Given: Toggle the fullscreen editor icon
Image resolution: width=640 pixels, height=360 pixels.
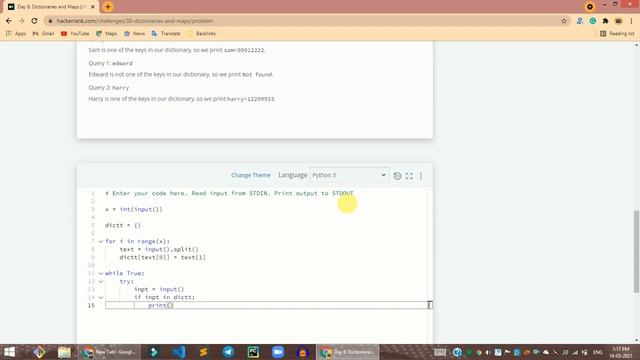Looking at the screenshot, I should point(409,176).
